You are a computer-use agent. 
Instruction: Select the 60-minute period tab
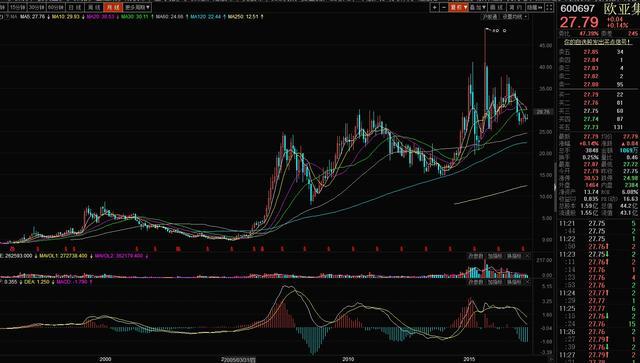[x=56, y=7]
